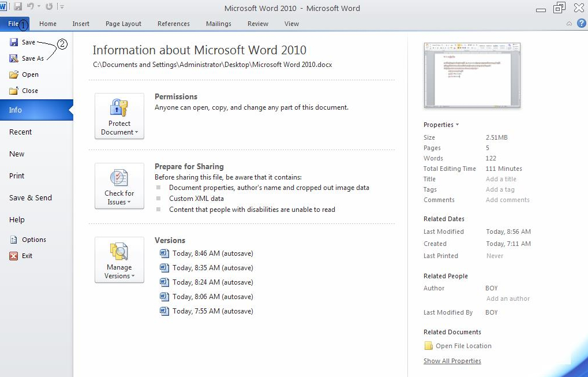This screenshot has width=588, height=377.
Task: Click the Show All Properties link
Action: [x=452, y=361]
